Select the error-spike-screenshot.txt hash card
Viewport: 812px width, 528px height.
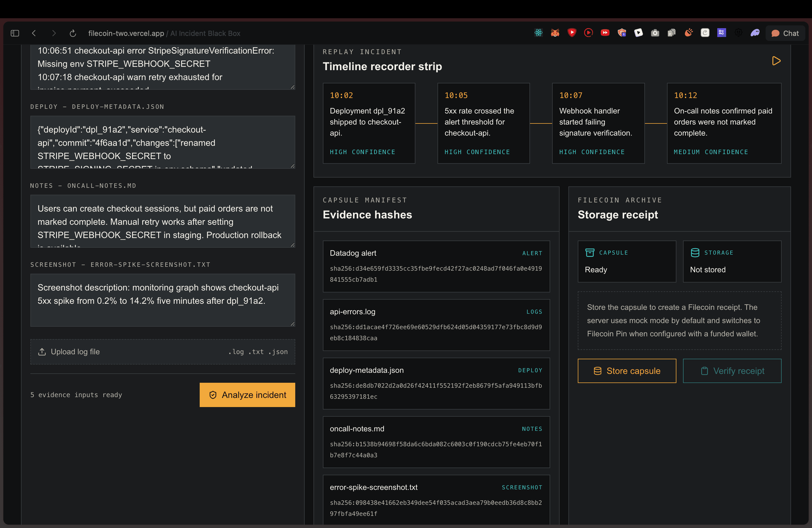click(x=436, y=500)
